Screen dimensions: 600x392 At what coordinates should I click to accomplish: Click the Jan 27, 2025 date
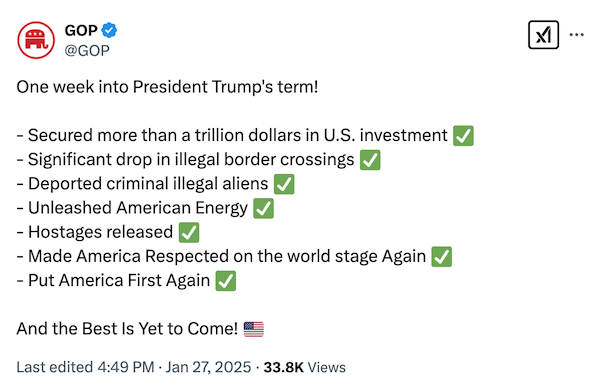(x=209, y=367)
